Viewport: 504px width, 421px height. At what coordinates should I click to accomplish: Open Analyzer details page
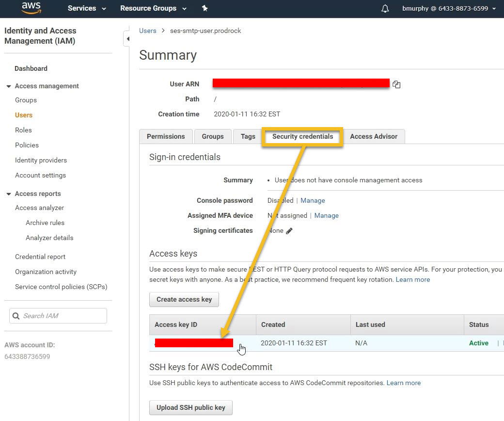click(x=49, y=238)
